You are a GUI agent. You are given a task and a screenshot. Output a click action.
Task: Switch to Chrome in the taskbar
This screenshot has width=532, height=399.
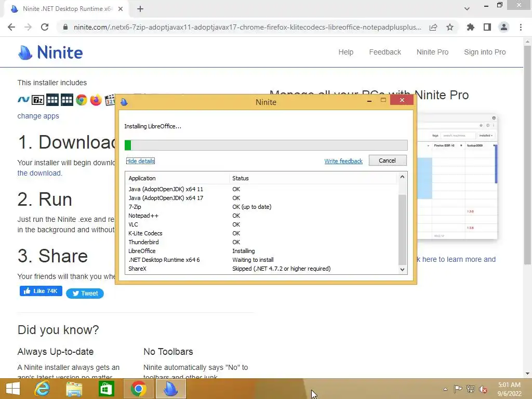coord(138,389)
